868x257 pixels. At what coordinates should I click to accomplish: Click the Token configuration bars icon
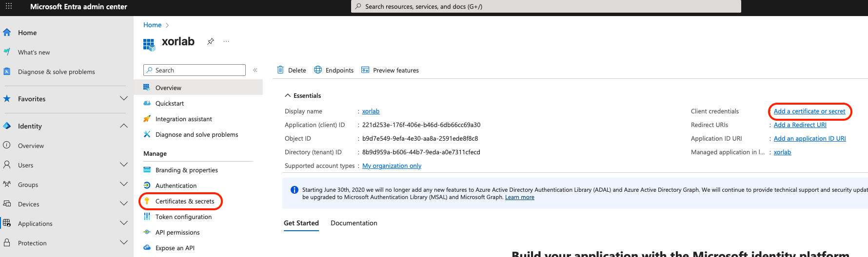(x=147, y=216)
